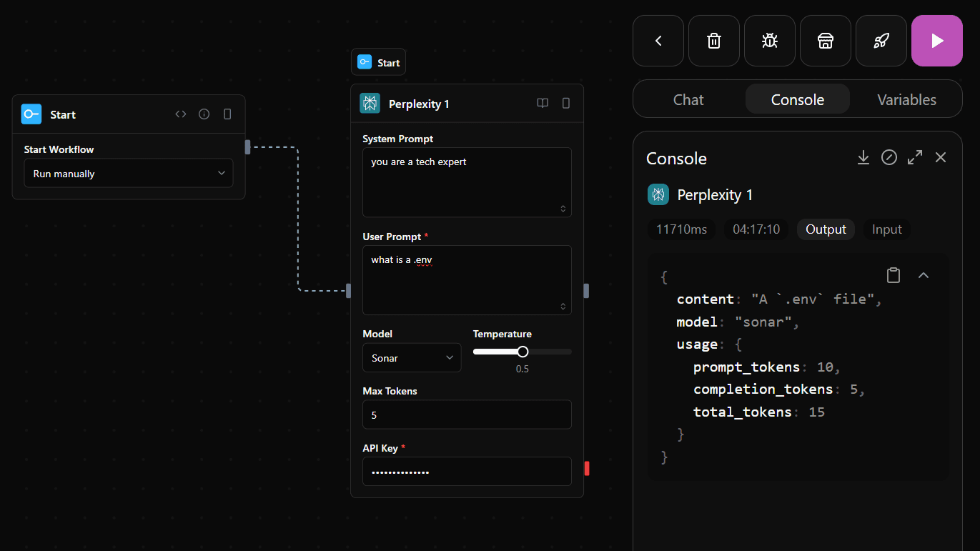The width and height of the screenshot is (980, 551).
Task: Open the Variables tab
Action: (x=906, y=99)
